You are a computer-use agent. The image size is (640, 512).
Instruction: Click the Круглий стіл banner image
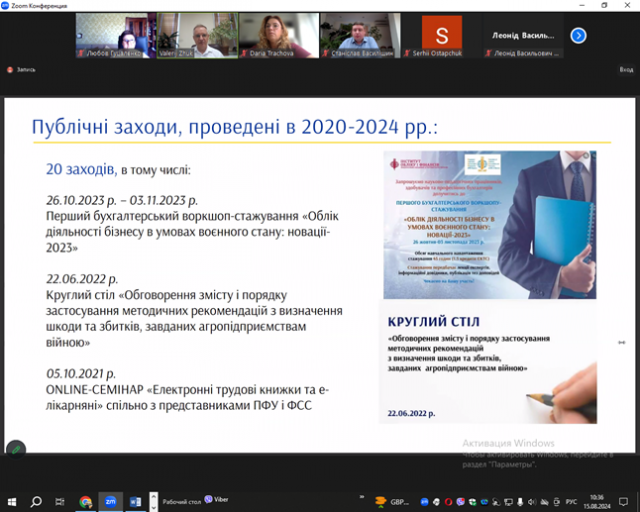tap(488, 361)
